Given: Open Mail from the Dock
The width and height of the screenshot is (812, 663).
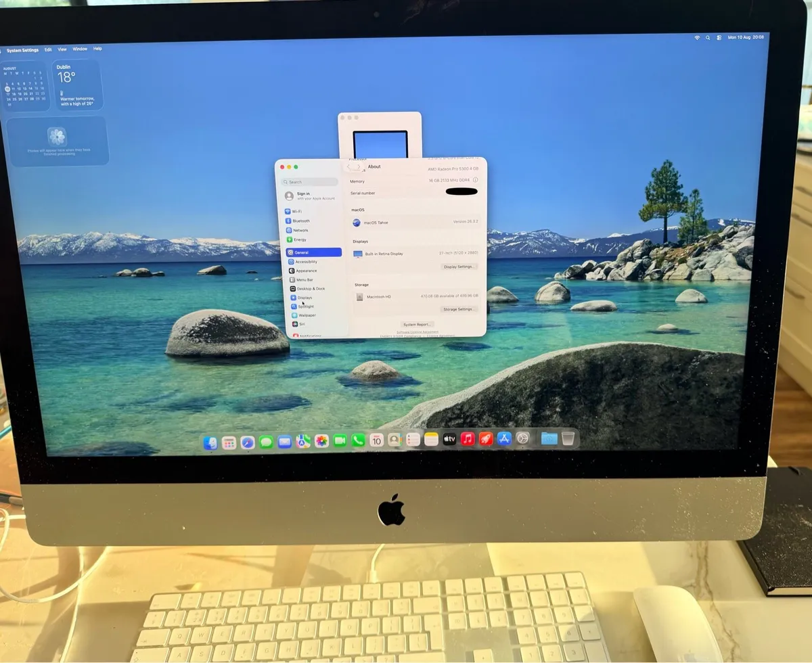Looking at the screenshot, I should tap(284, 442).
